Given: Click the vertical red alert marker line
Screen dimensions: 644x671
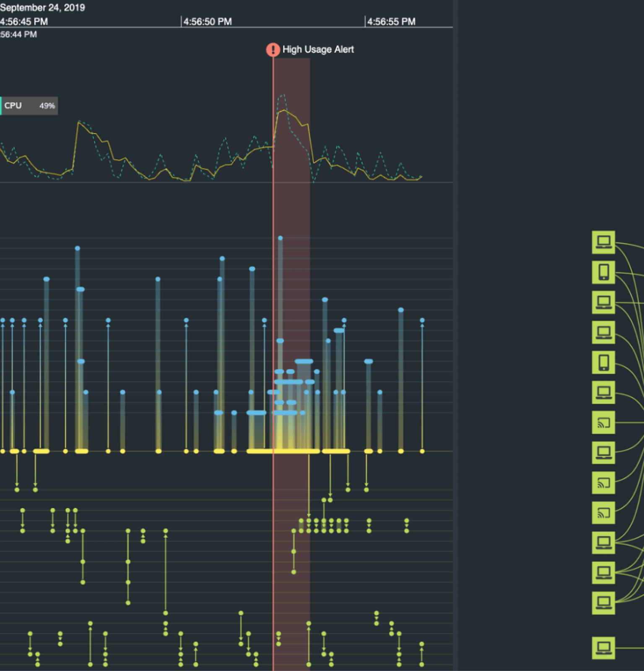Looking at the screenshot, I should (273, 210).
